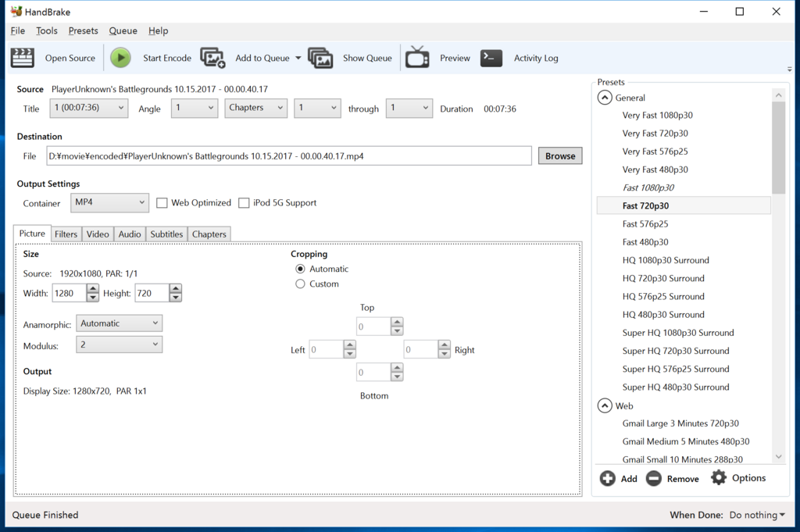The width and height of the screenshot is (800, 532).
Task: Click the Add to Queue picture icon
Action: [212, 58]
